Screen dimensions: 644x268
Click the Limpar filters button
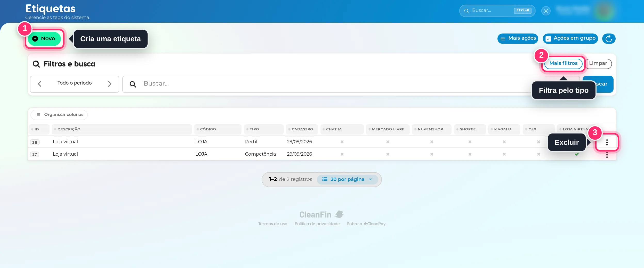[598, 63]
